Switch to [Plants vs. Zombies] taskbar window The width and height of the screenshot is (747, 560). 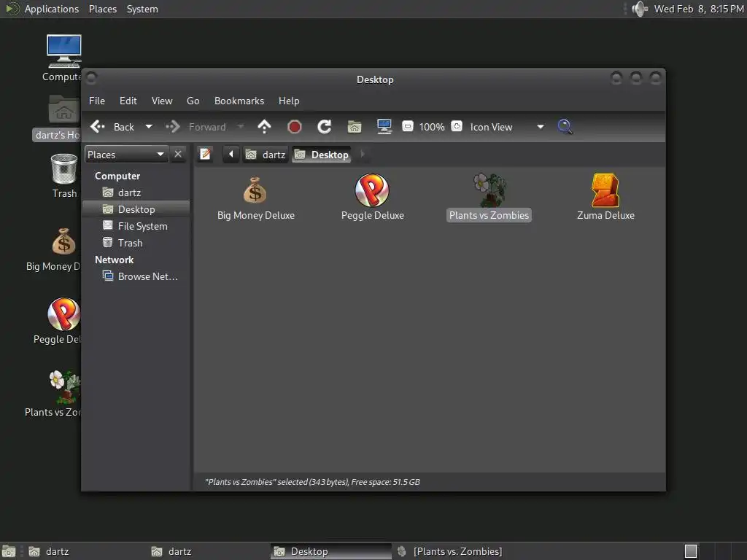click(453, 551)
